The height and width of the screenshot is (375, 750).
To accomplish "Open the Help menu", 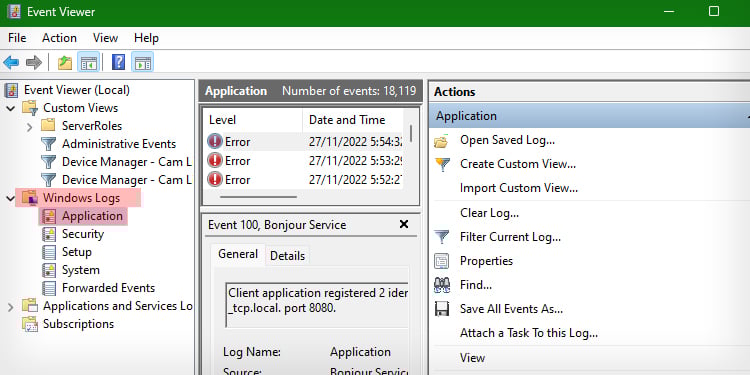I will pos(146,38).
